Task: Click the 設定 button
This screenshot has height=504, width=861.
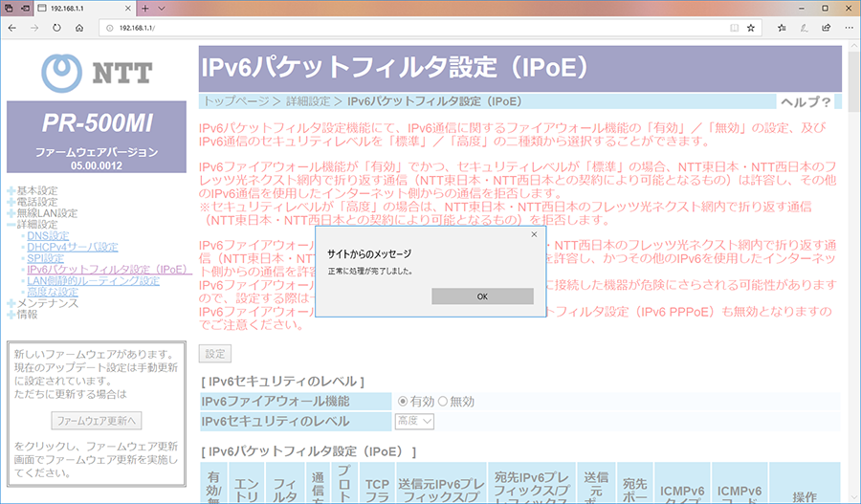Action: [x=214, y=354]
